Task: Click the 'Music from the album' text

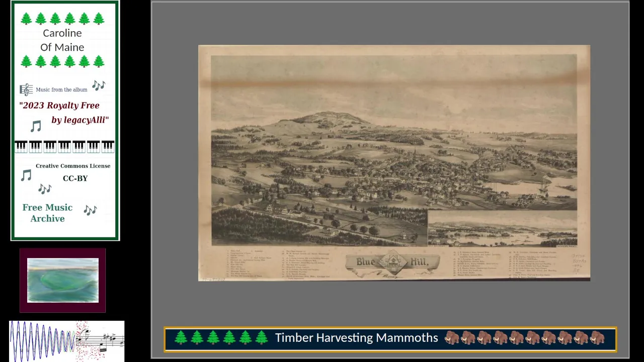Action: coord(61,89)
